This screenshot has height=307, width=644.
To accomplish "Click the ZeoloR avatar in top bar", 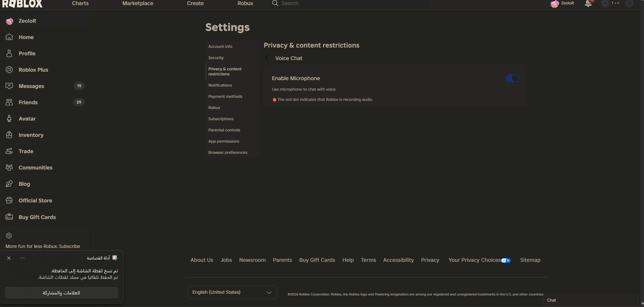I will coord(555,4).
